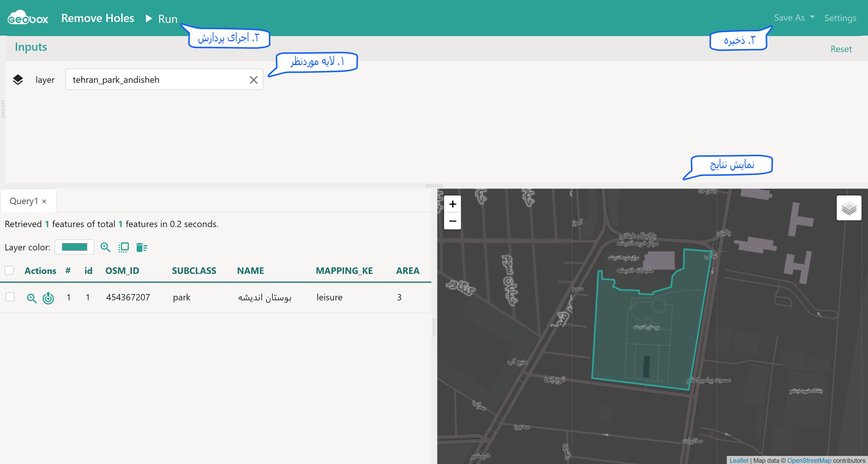Click the layer stack icon beside layer

coord(18,80)
